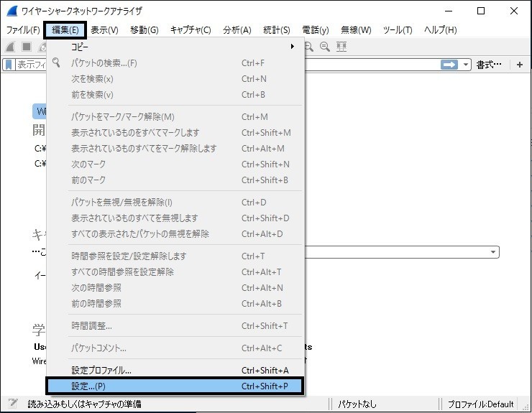Click 読み込みもしくはキャプチャの準備 status text
Image resolution: width=532 pixels, height=413 pixels.
pos(84,404)
